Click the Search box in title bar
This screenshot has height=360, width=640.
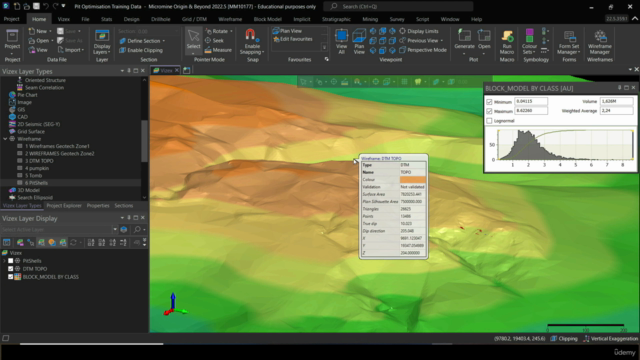[398, 7]
